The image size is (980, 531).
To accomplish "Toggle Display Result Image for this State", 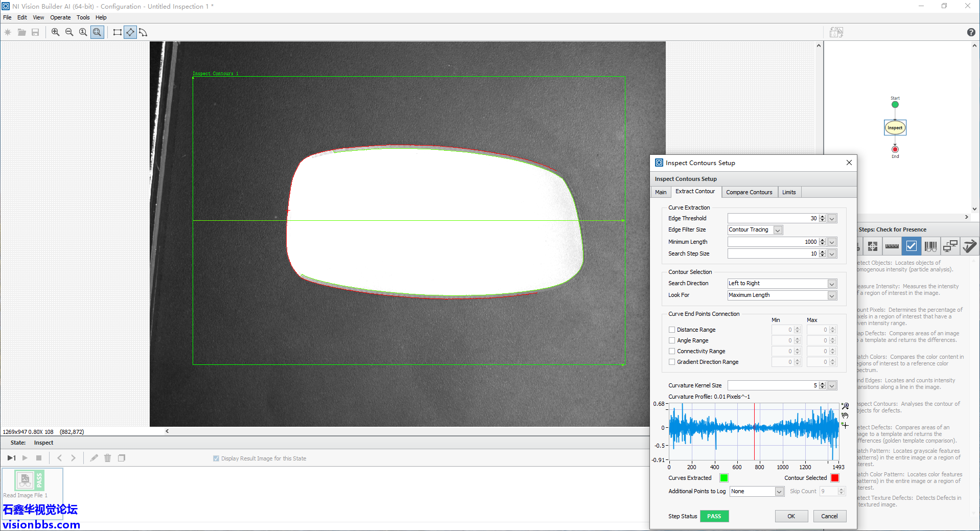I will (216, 458).
